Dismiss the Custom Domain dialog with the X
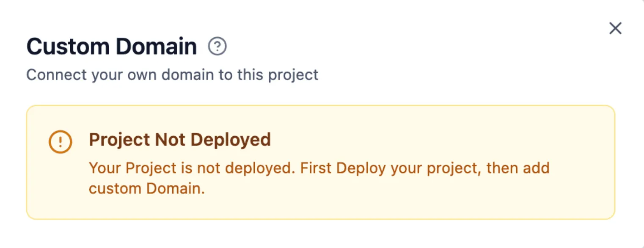 615,29
